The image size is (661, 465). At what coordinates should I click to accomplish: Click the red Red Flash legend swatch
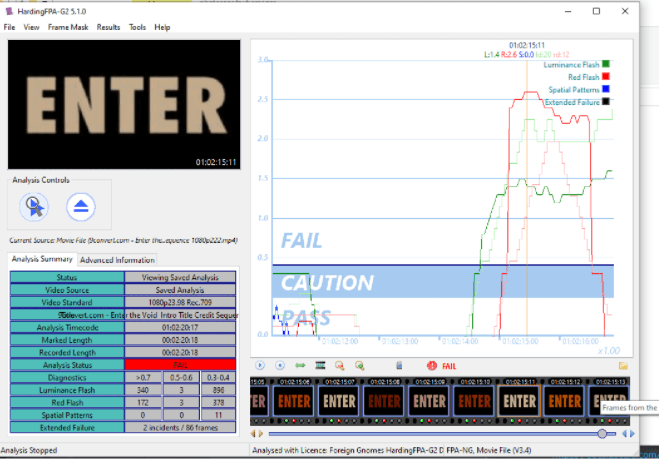606,77
